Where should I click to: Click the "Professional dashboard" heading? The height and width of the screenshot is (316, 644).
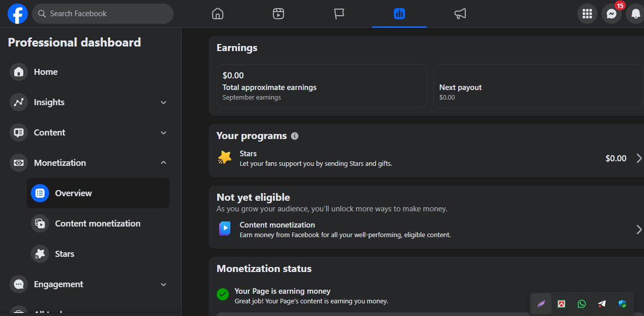click(74, 42)
